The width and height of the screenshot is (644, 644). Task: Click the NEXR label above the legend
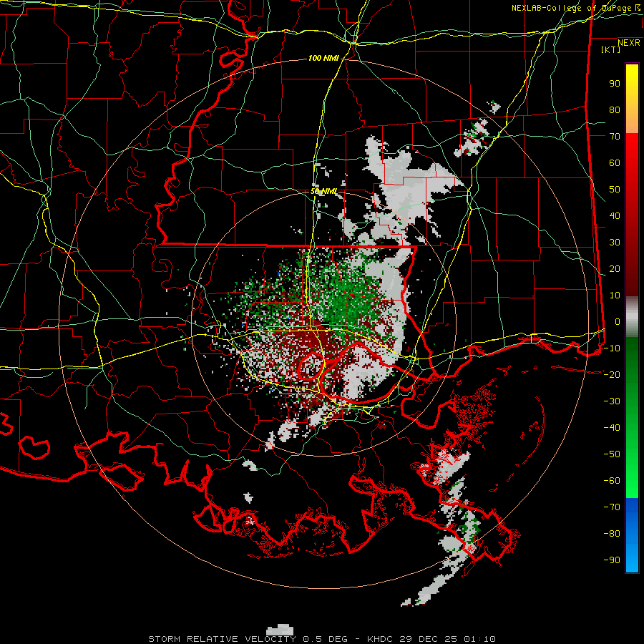tap(629, 43)
